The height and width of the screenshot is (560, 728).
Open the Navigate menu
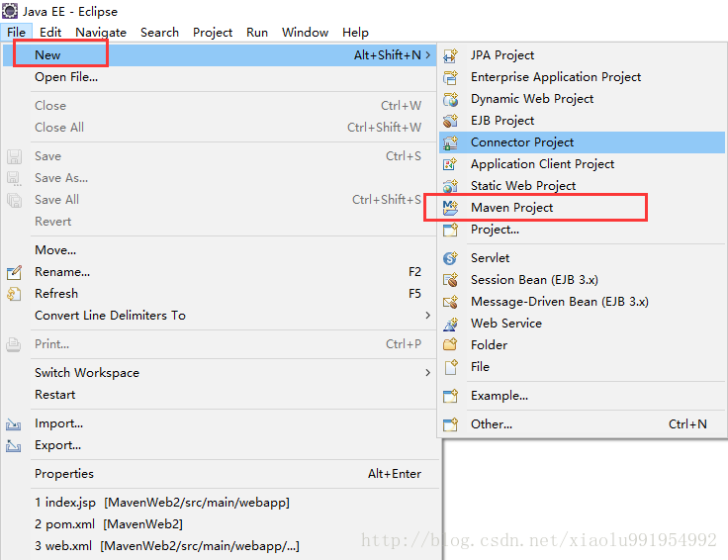tap(101, 33)
